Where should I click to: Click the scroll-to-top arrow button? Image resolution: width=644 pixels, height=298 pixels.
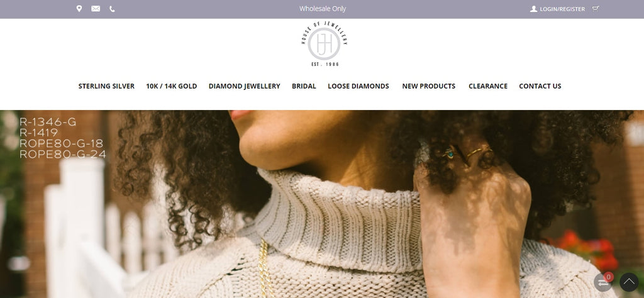(x=629, y=282)
